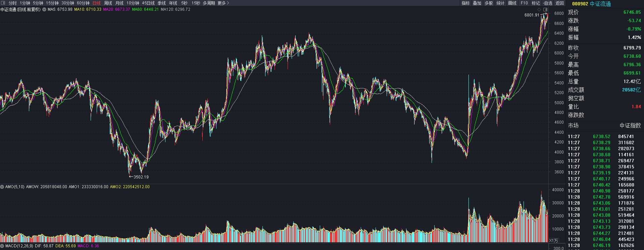The height and width of the screenshot is (250, 644).
Task: Open the AMO indicator dropdown arrow
Action: [x=2, y=186]
